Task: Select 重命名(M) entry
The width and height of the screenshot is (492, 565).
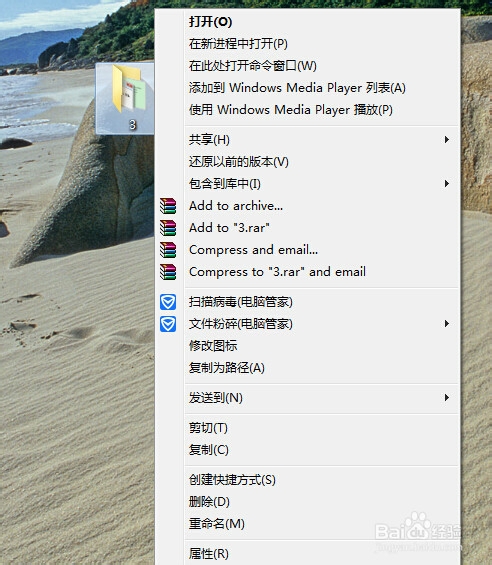Action: 308,524
